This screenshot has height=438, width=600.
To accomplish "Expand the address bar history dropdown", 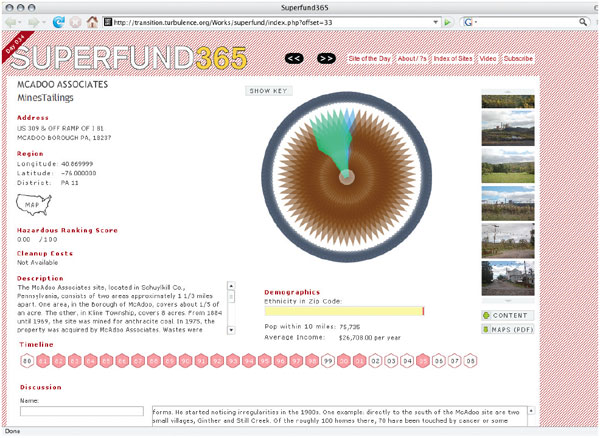I will [x=435, y=22].
